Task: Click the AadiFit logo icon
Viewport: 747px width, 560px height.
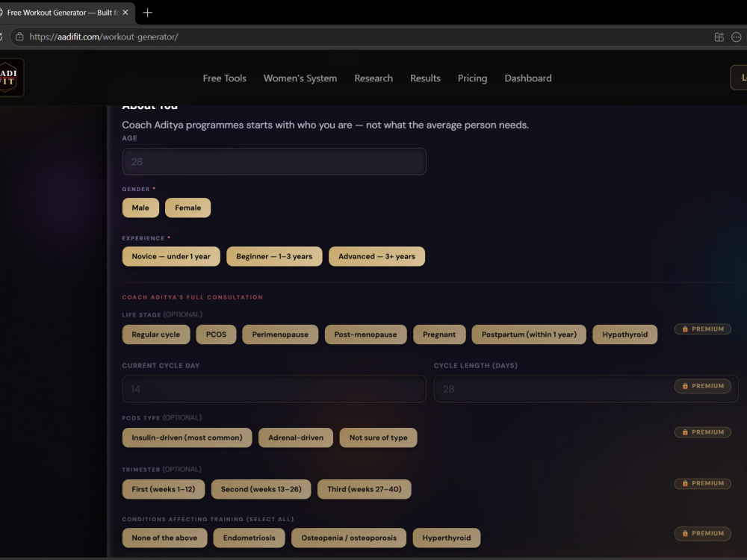Action: (x=10, y=78)
